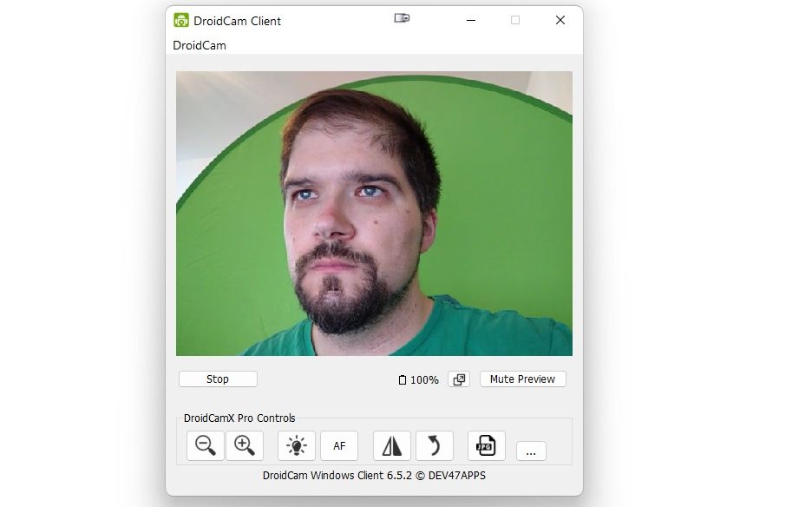812x507 pixels.
Task: Minimize the DroidCam Client window
Action: tap(471, 20)
